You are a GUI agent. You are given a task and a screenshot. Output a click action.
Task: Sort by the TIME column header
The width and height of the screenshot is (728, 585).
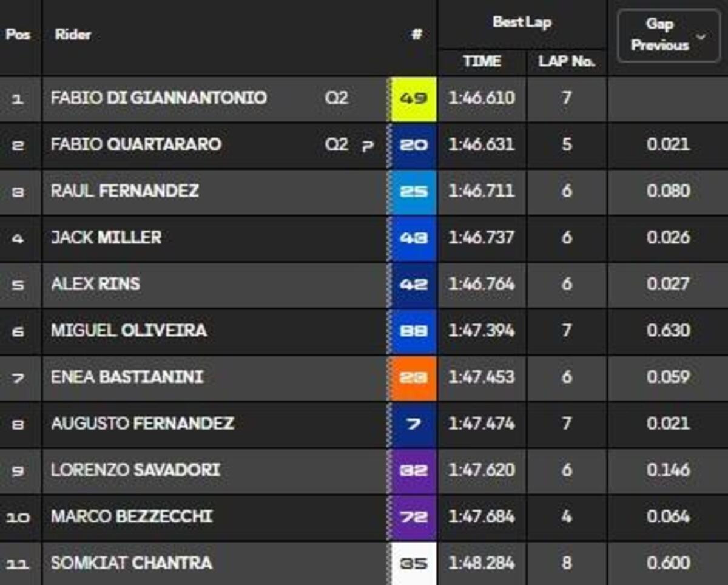[482, 62]
